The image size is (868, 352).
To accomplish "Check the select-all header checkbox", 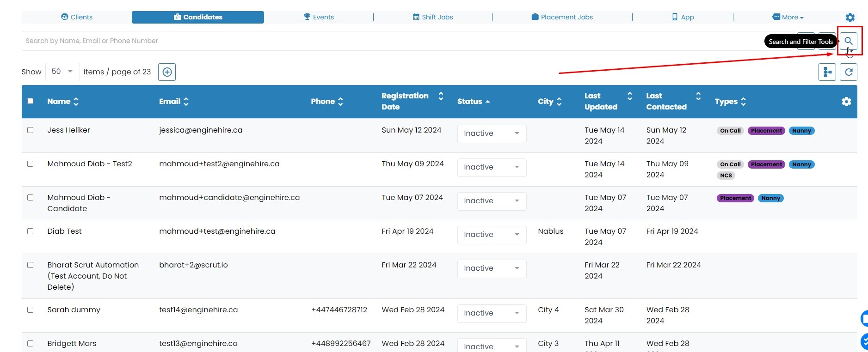I will tap(31, 101).
